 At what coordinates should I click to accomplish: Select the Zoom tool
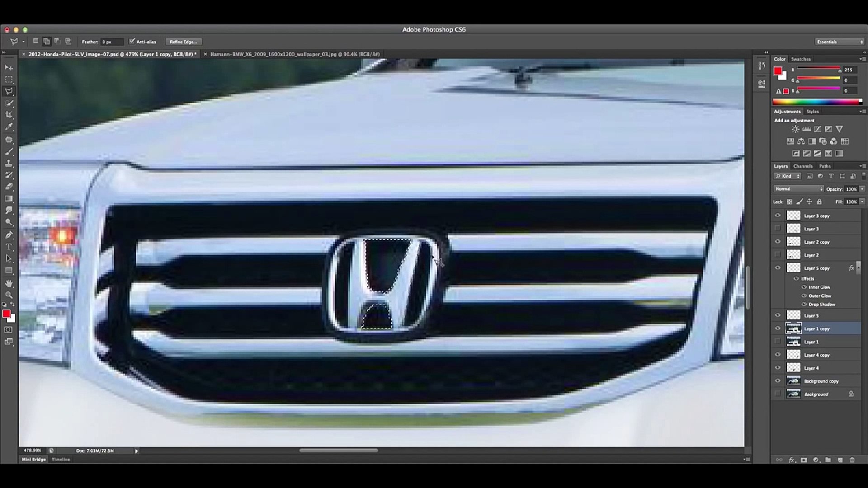click(x=9, y=295)
